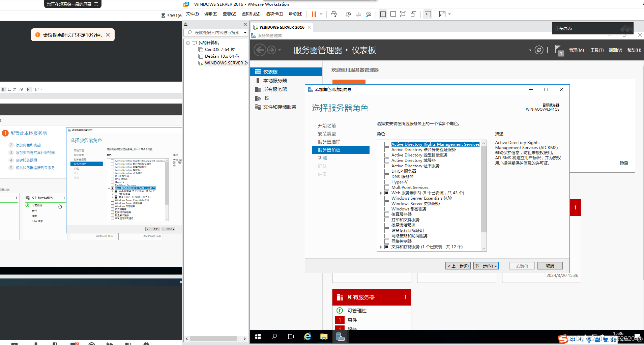Viewport: 644px width, 345px height.
Task: Click the 下一步(N) button in the wizard
Action: [486, 266]
